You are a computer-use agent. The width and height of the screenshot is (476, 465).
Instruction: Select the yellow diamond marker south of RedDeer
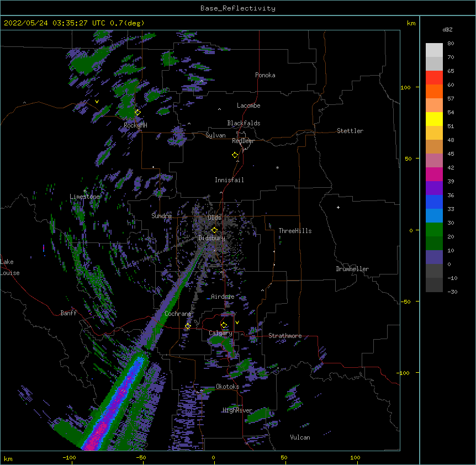click(235, 155)
